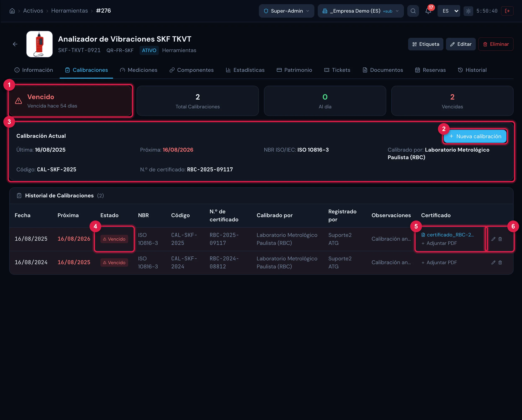Open the global search icon
This screenshot has height=420, width=522.
coord(413,11)
